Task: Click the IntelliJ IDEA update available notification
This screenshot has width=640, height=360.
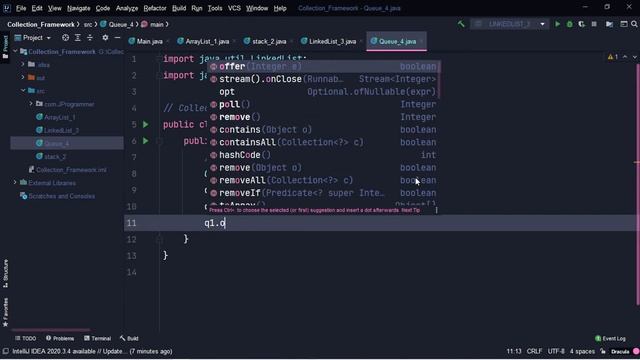Action: [x=92, y=351]
